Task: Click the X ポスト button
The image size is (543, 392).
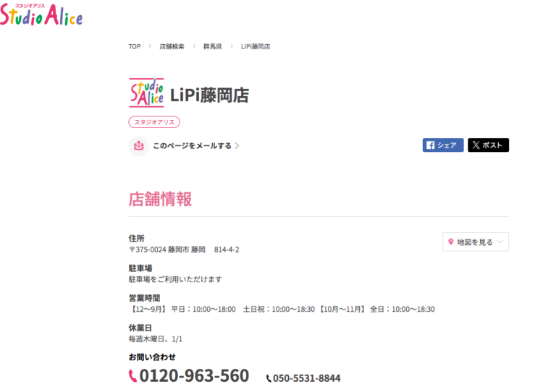Action: (x=488, y=145)
